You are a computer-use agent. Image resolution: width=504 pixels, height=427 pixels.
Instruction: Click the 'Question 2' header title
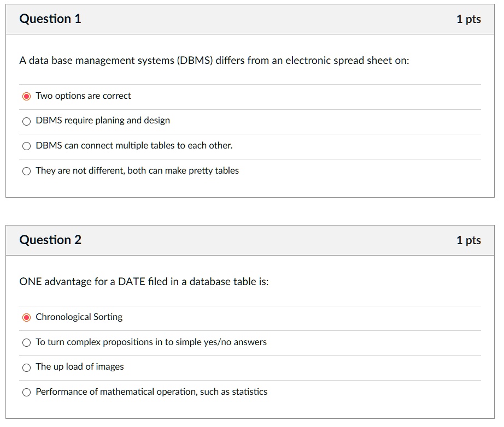pyautogui.click(x=50, y=240)
